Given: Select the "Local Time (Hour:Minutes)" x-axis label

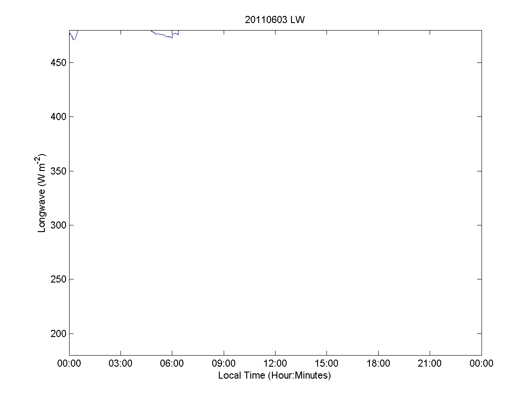Looking at the screenshot, I should coord(275,376).
